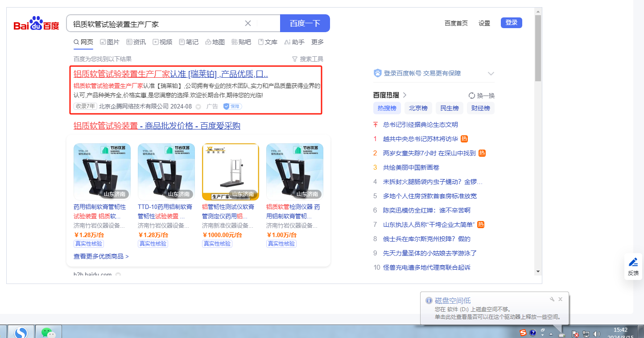Switch to the 网页 tab
The height and width of the screenshot is (338, 644).
tap(83, 42)
